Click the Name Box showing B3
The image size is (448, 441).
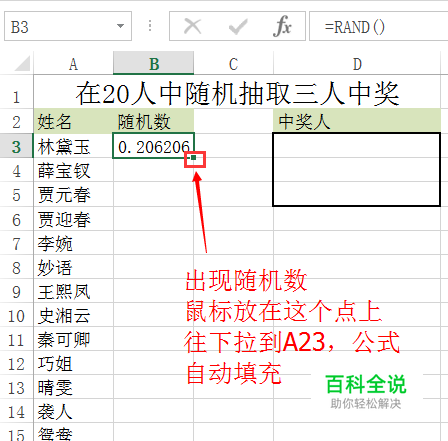(68, 26)
